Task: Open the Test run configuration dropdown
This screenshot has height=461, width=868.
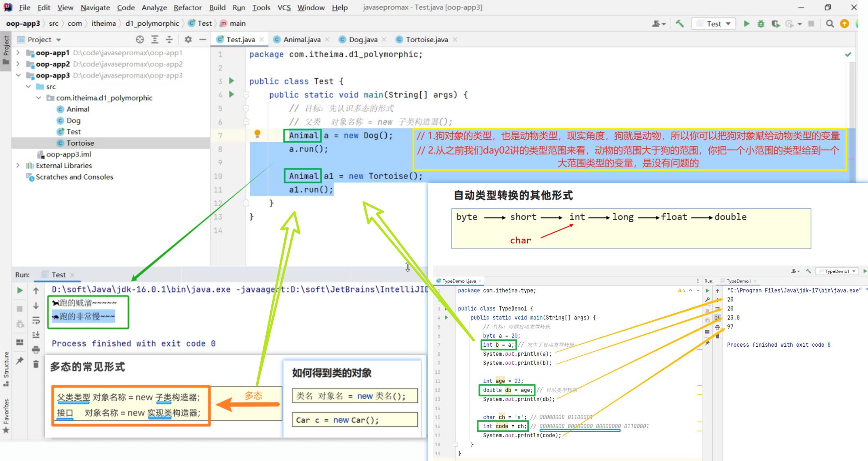Action: 713,24
